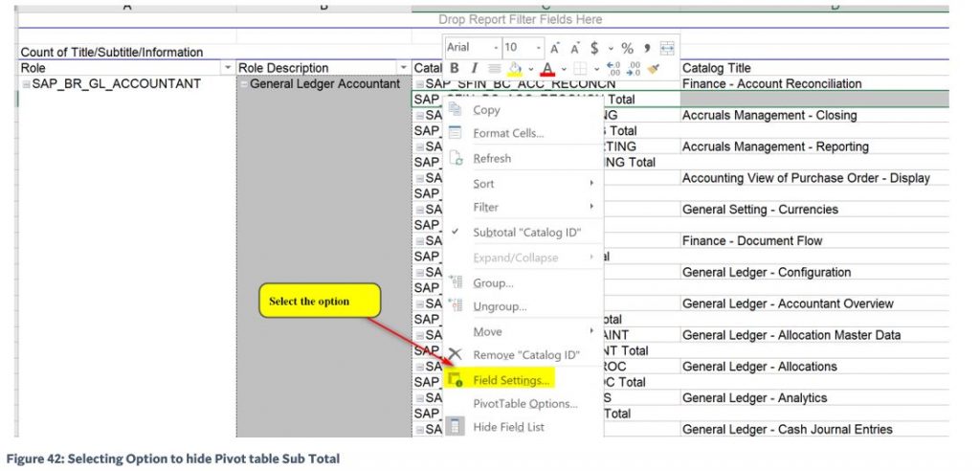The width and height of the screenshot is (980, 471).
Task: Open the Sort submenu
Action: tap(523, 183)
